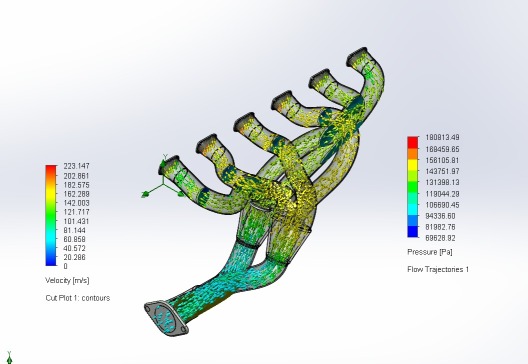The width and height of the screenshot is (528, 364).
Task: Click the velocity legend value 81.144
Action: (74, 230)
